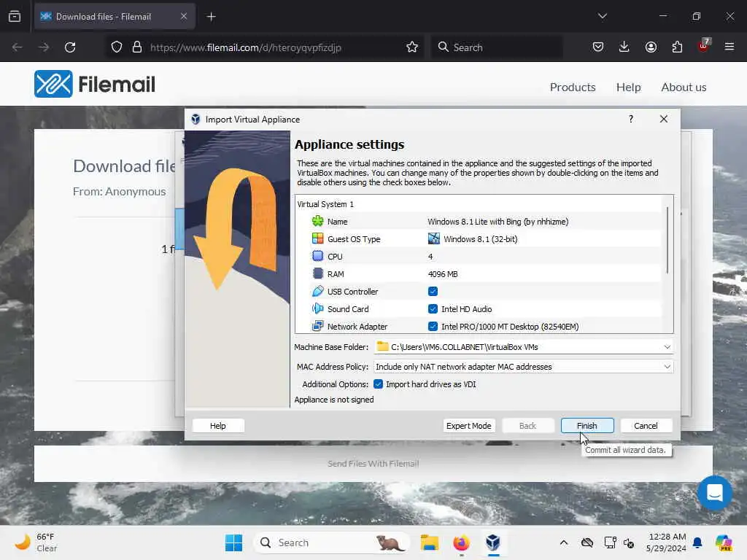Close the Download files tab
The height and width of the screenshot is (560, 747).
click(184, 16)
